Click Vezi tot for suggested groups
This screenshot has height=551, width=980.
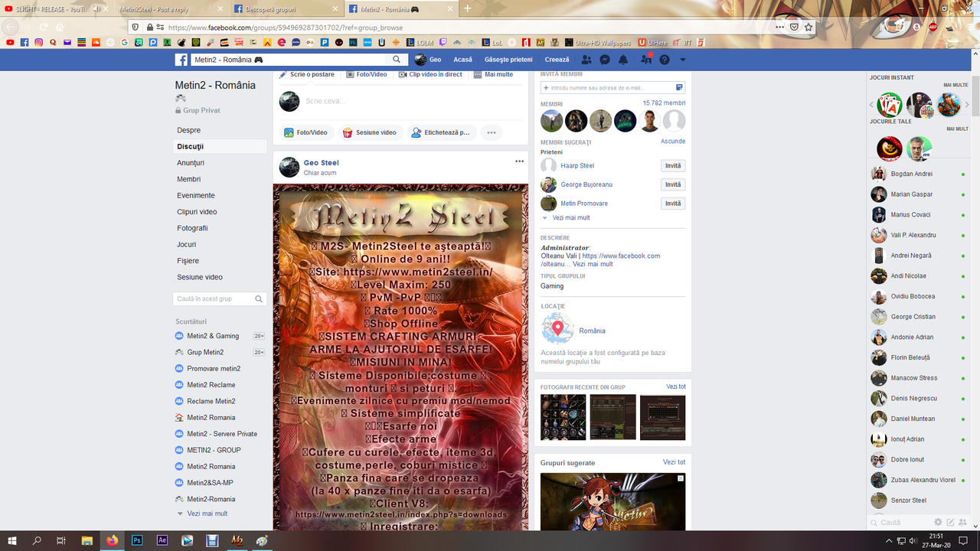click(675, 462)
